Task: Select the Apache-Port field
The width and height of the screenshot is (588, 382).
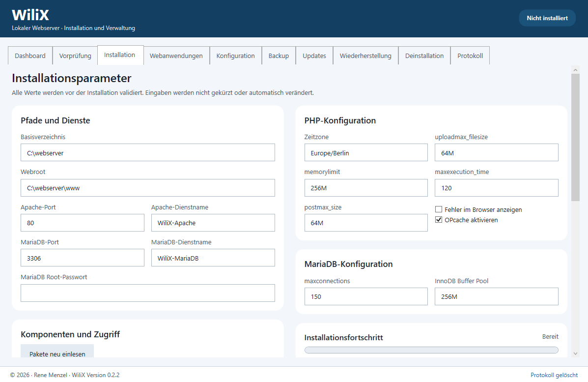Action: [x=83, y=223]
